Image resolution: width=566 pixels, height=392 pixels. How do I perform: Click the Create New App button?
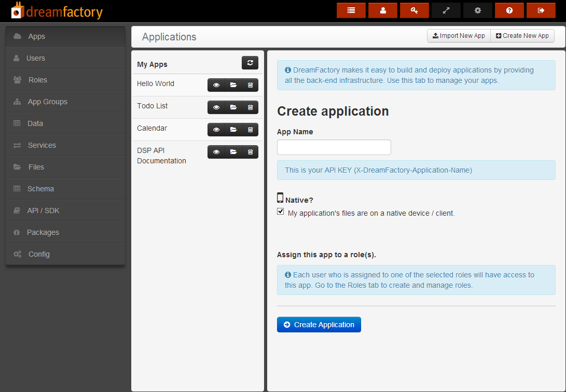click(x=522, y=36)
